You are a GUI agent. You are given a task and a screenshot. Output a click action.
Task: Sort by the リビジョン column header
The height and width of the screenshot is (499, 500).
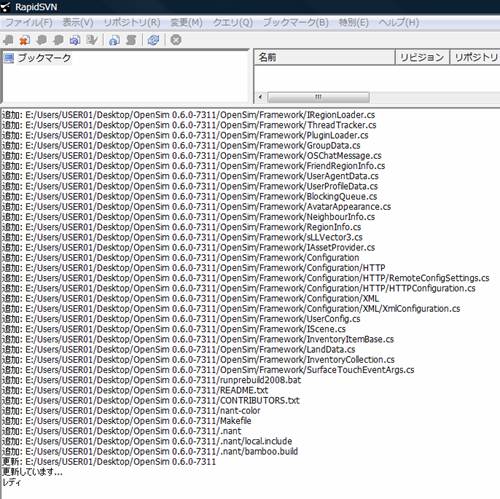click(x=422, y=57)
